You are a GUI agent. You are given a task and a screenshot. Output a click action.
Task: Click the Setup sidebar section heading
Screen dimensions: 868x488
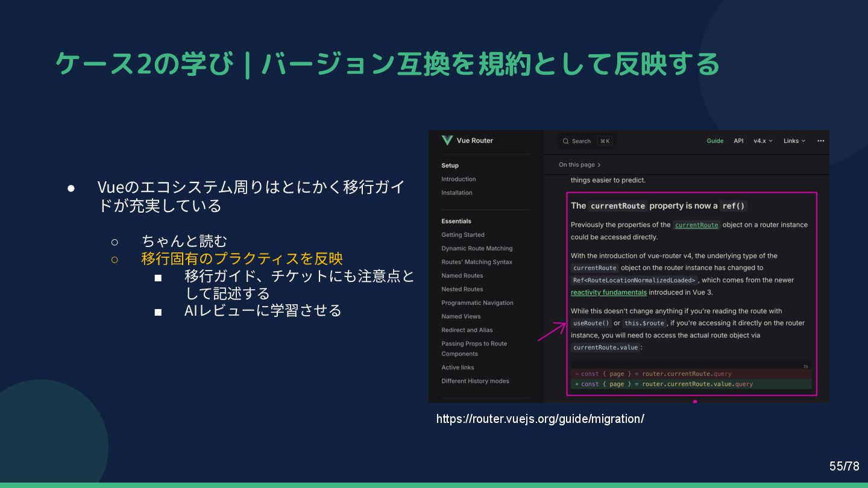(x=450, y=166)
